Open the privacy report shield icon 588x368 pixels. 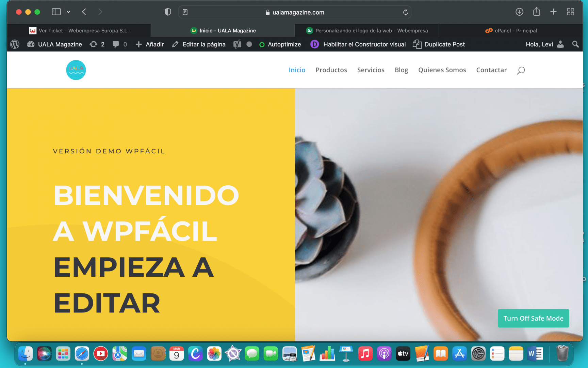coord(168,12)
